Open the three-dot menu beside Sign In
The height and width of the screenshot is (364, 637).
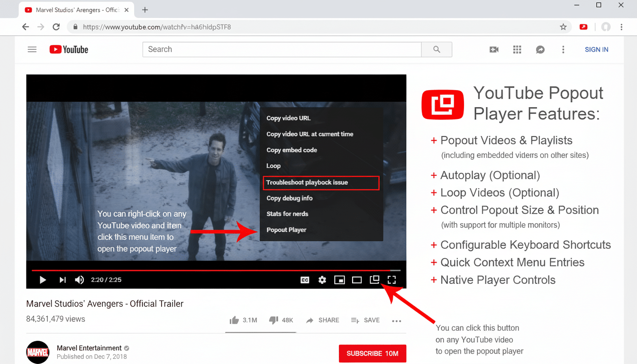pos(563,49)
